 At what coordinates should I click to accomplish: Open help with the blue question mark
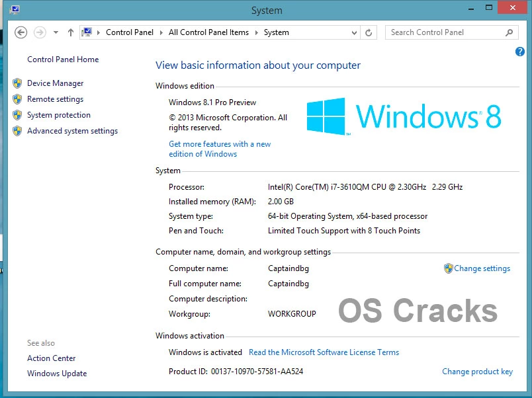pyautogui.click(x=520, y=52)
